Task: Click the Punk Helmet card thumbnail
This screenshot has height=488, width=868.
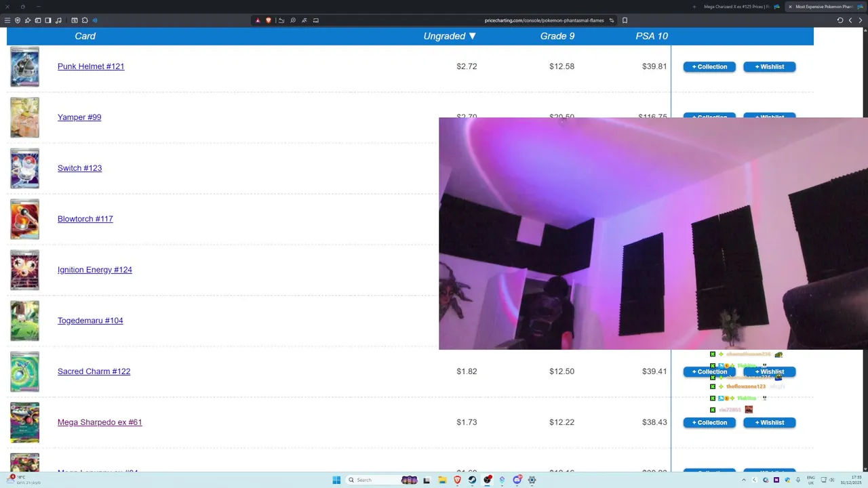Action: tap(24, 66)
